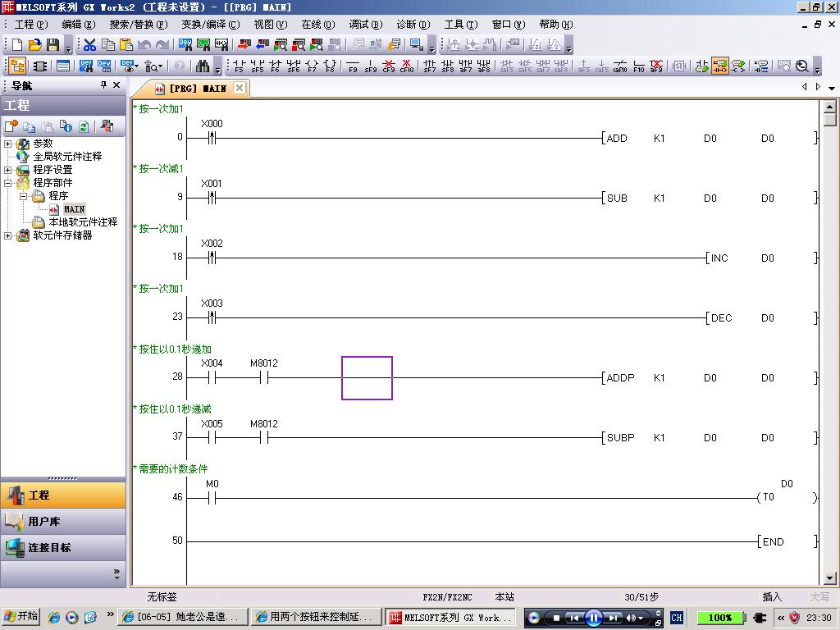Click the binoculars find device icon

(x=202, y=66)
